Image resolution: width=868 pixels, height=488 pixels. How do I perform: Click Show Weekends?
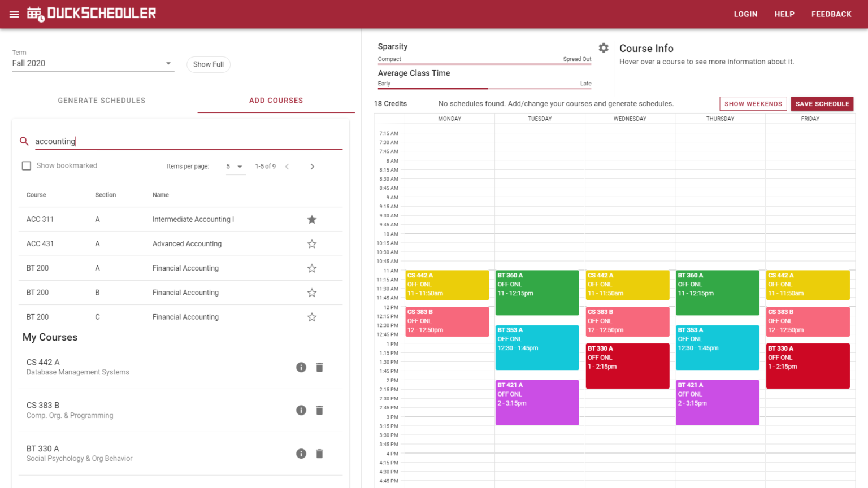(x=753, y=104)
